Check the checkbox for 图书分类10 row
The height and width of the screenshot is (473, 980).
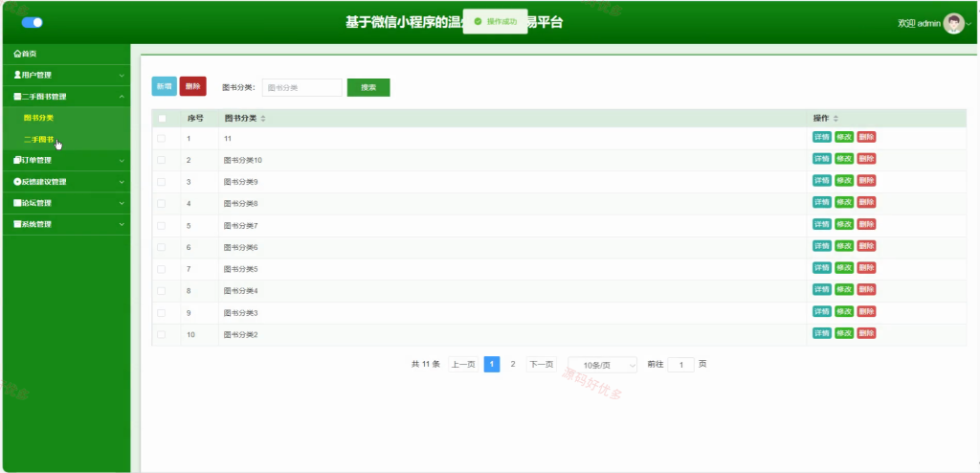pyautogui.click(x=161, y=160)
